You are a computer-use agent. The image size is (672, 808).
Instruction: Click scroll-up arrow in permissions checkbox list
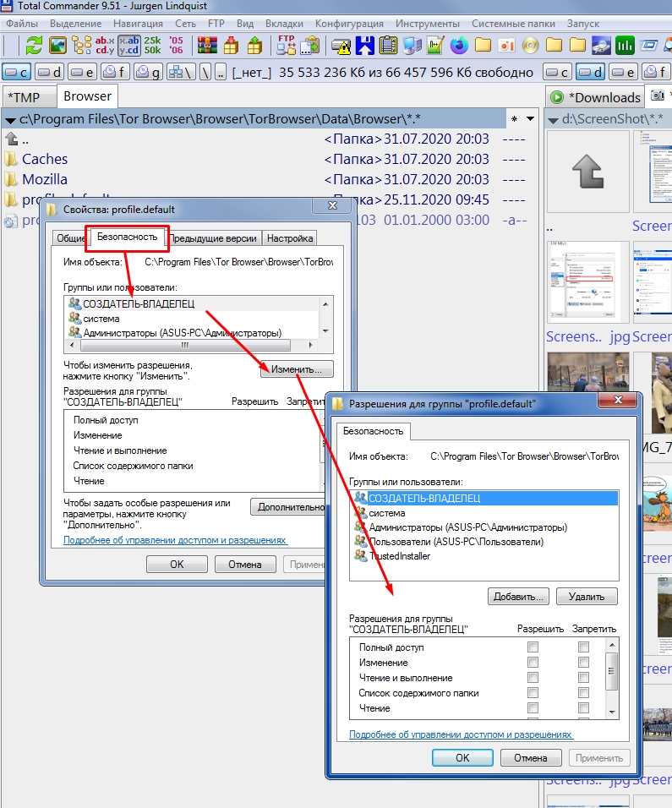(612, 645)
